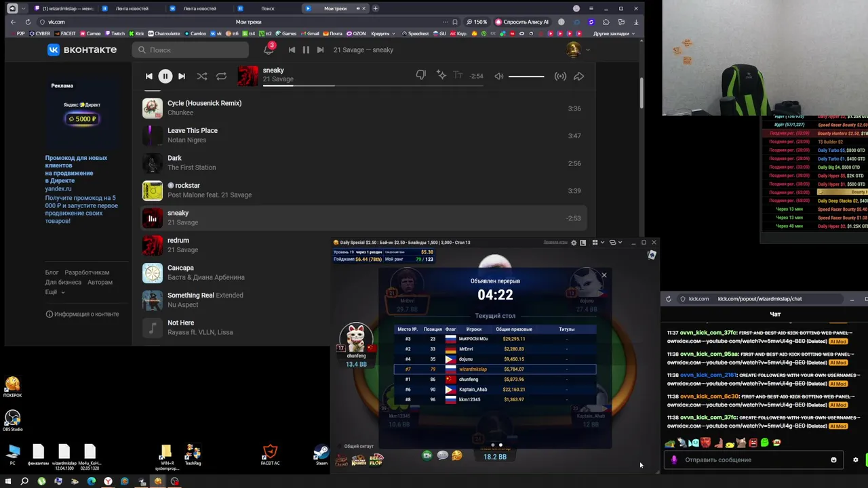Open the Блог footer link
The image size is (868, 488).
[x=52, y=272]
